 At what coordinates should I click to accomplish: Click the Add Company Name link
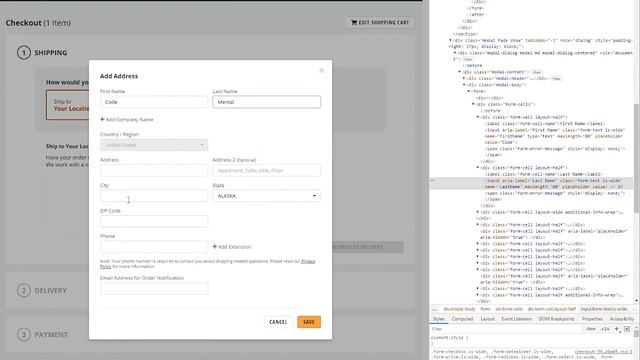(127, 120)
